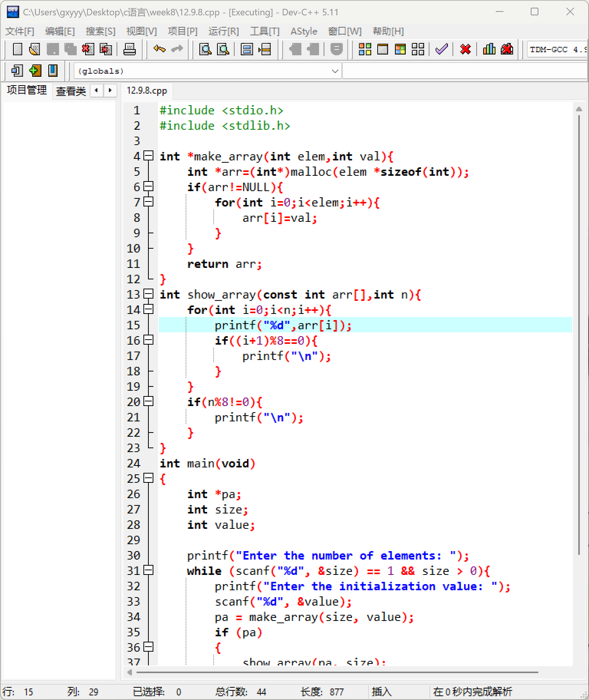Open the 编辑[E] menu
This screenshot has height=700, width=589.
pyautogui.click(x=60, y=31)
